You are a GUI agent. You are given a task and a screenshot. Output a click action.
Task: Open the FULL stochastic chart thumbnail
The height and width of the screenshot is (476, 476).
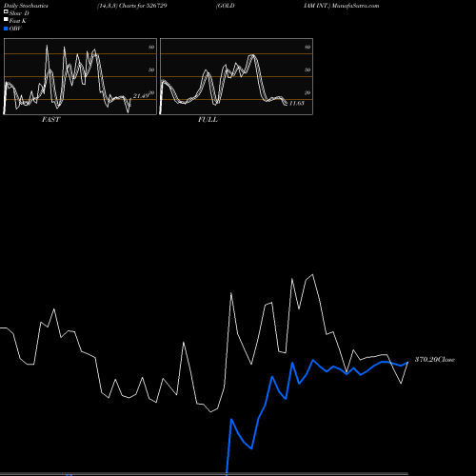tap(236, 76)
